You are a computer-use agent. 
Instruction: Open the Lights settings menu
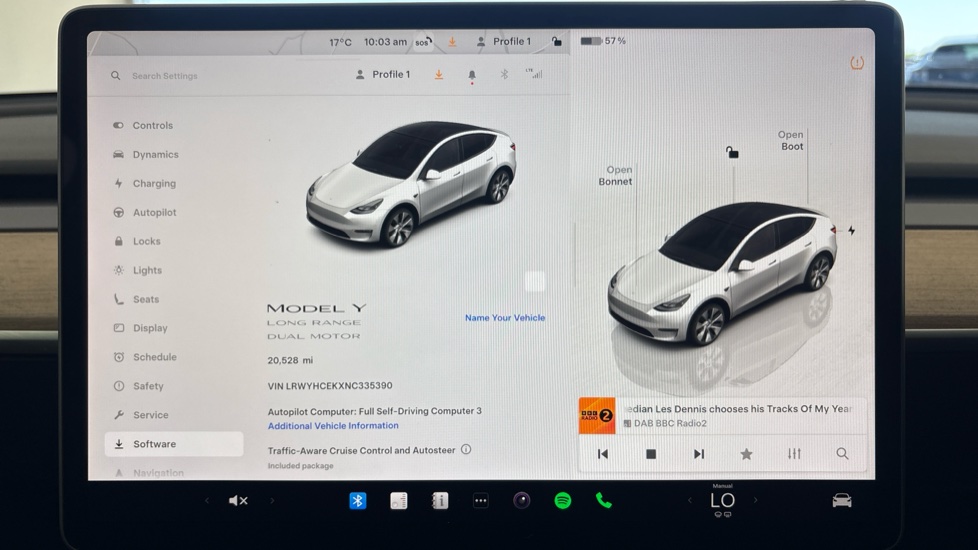pos(137,270)
